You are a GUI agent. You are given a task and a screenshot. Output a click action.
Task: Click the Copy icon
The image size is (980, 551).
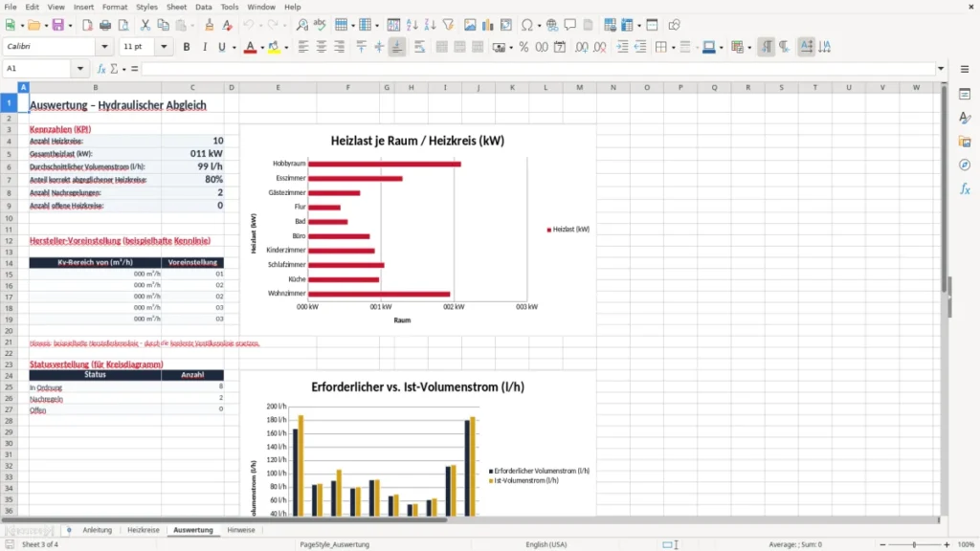[x=163, y=25]
